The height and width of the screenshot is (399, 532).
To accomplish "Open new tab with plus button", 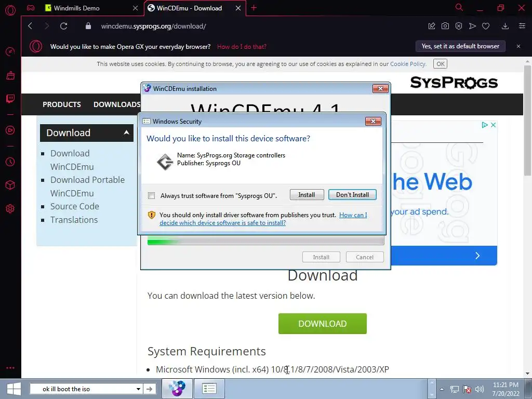I will point(254,8).
